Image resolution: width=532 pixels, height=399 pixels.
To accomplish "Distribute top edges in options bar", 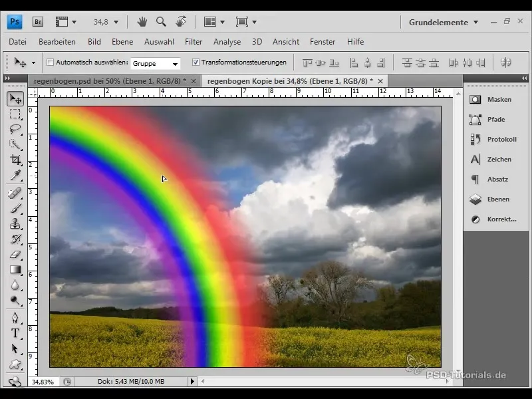I will [407, 63].
